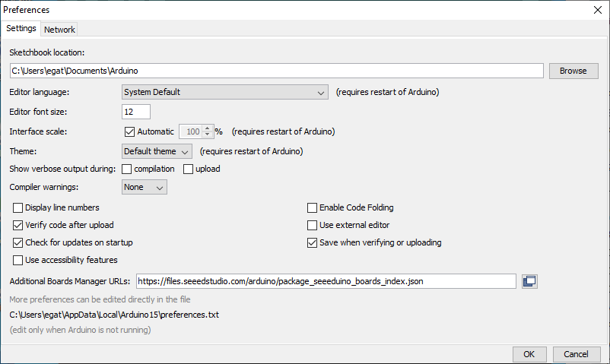
Task: Confirm preferences with OK button
Action: click(x=529, y=354)
